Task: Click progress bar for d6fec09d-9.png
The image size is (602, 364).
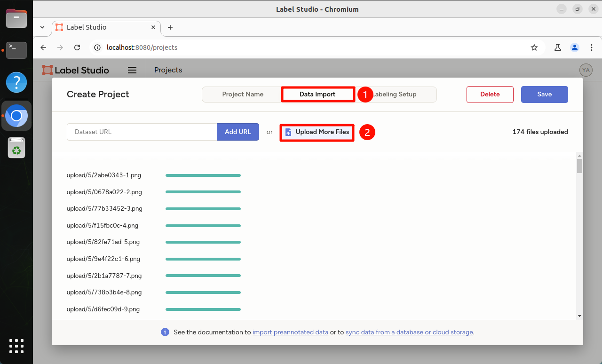Action: 203,309
